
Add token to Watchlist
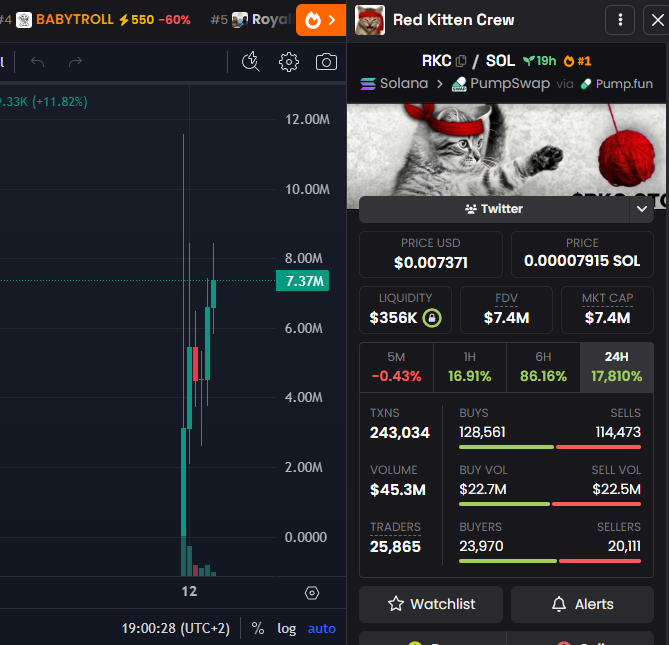point(431,604)
